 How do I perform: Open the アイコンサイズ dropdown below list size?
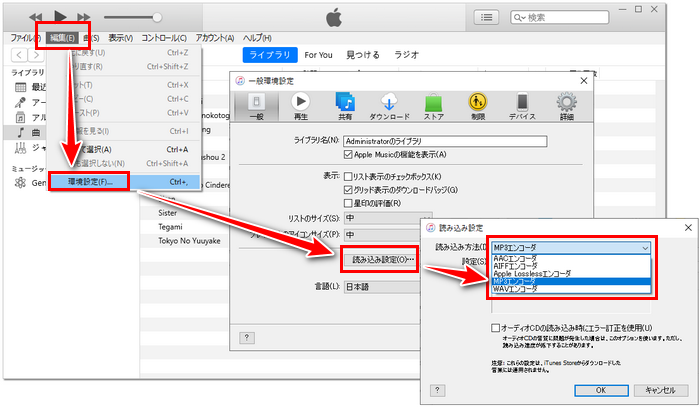[382, 235]
